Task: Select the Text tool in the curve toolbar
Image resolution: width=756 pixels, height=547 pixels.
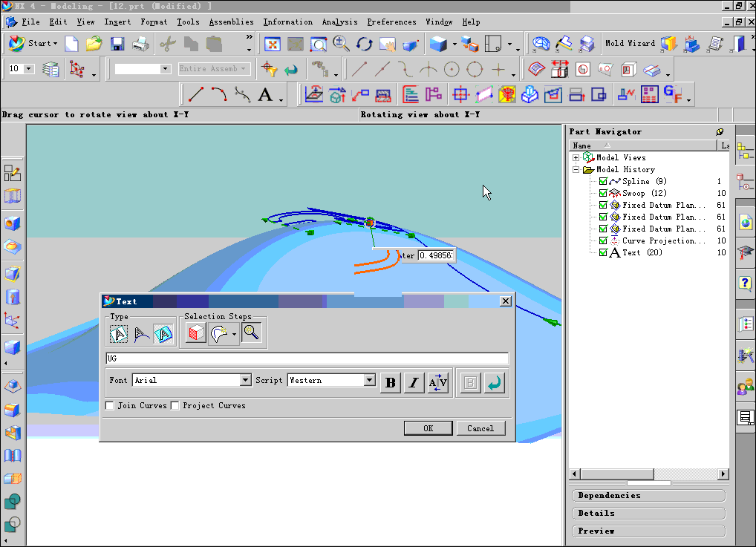Action: pyautogui.click(x=264, y=94)
